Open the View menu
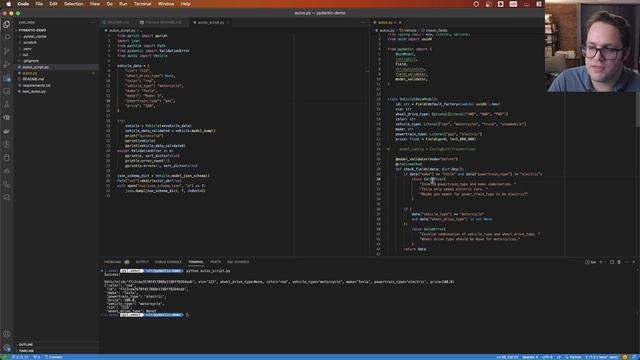640x360 pixels. [x=95, y=4]
